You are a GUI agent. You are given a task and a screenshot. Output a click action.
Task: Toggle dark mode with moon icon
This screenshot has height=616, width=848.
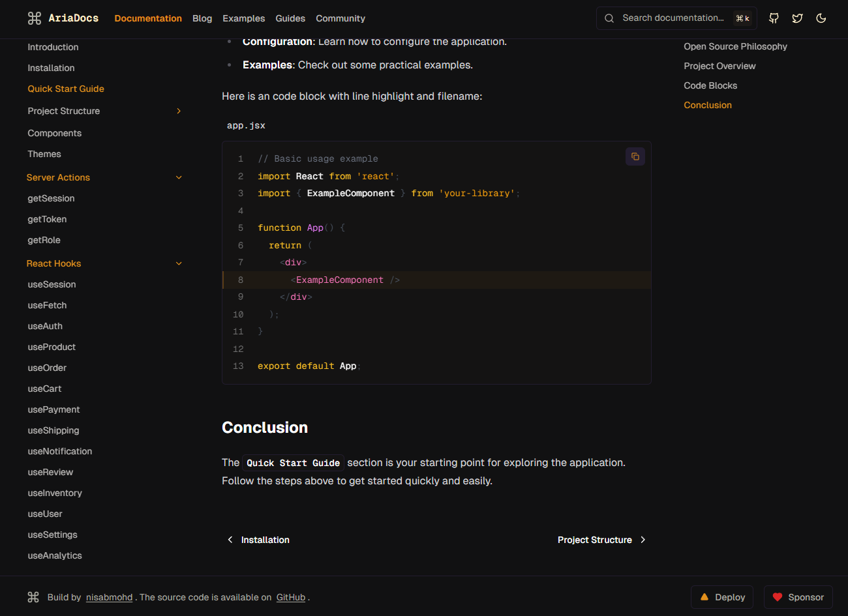821,18
